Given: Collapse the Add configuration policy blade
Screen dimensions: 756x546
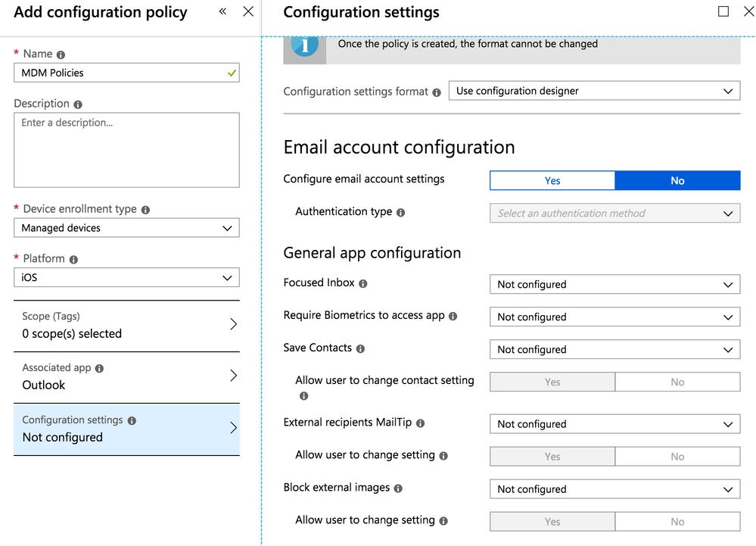Looking at the screenshot, I should click(222, 11).
